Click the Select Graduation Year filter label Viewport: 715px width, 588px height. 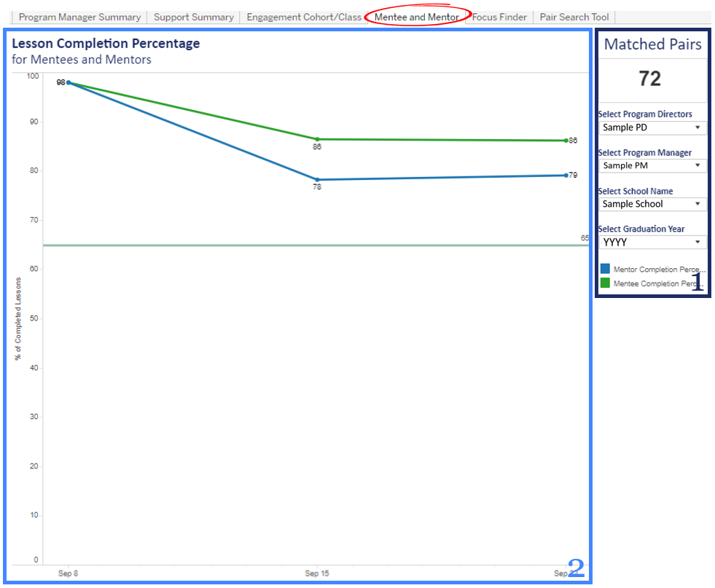(x=641, y=229)
